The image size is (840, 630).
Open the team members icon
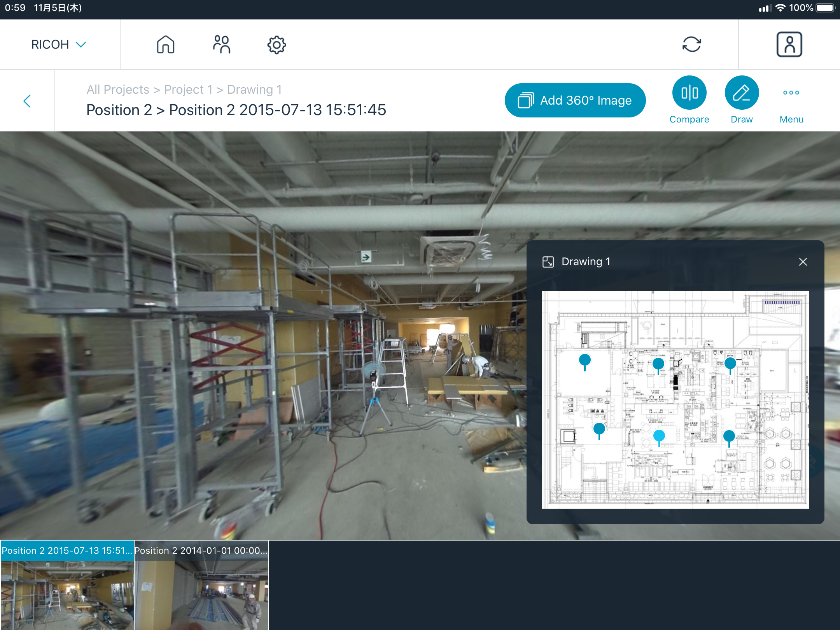click(222, 44)
